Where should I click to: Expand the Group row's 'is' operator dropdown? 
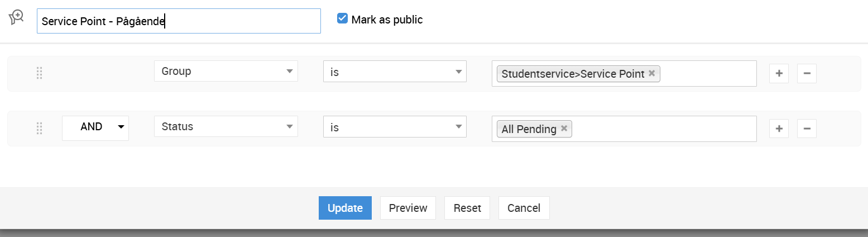[x=395, y=72]
